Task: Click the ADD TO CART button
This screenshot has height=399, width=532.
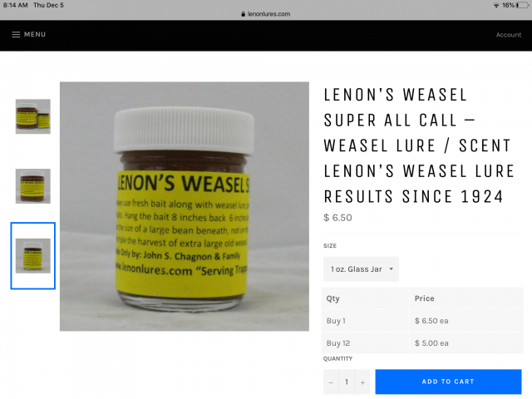Action: [448, 382]
